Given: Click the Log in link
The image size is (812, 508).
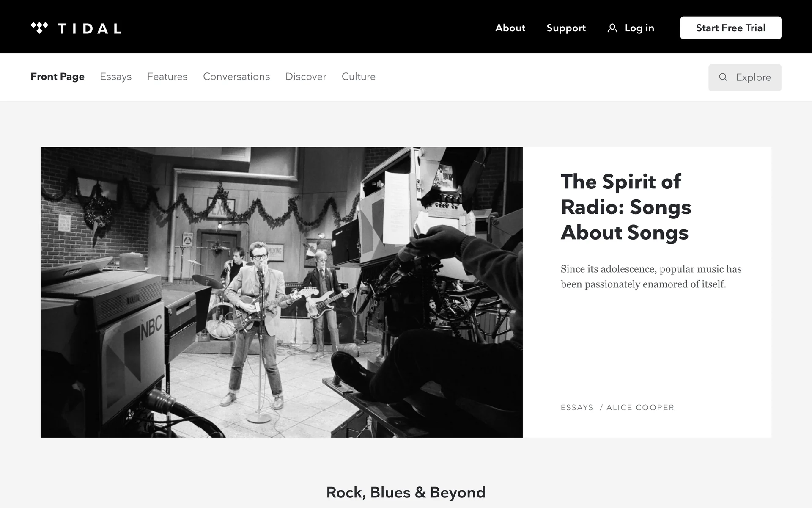Looking at the screenshot, I should (x=639, y=28).
